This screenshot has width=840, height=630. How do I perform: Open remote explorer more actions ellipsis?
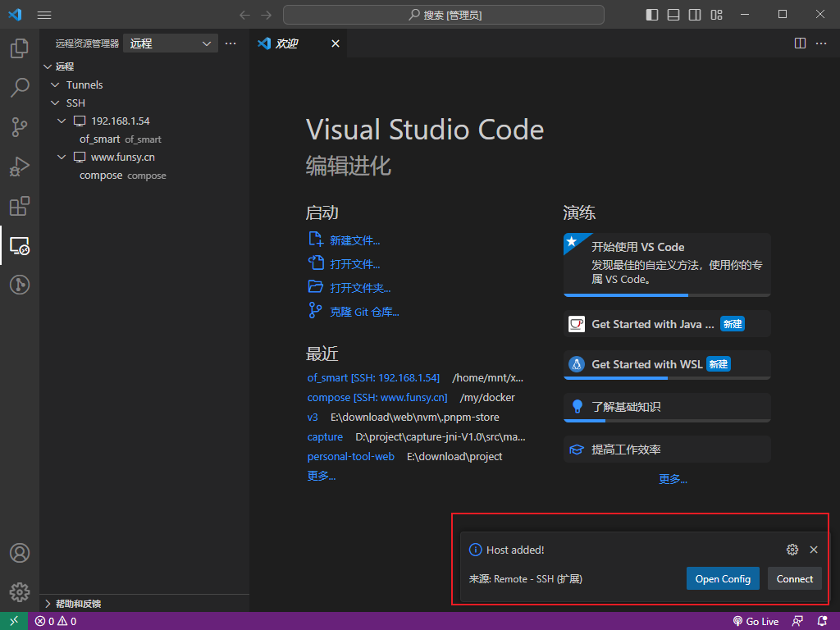click(231, 43)
